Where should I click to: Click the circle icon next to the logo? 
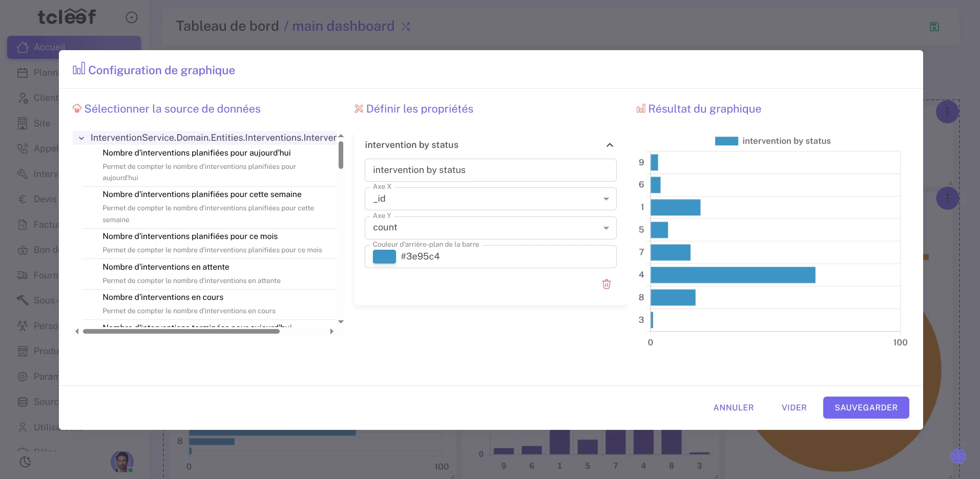coord(132,17)
